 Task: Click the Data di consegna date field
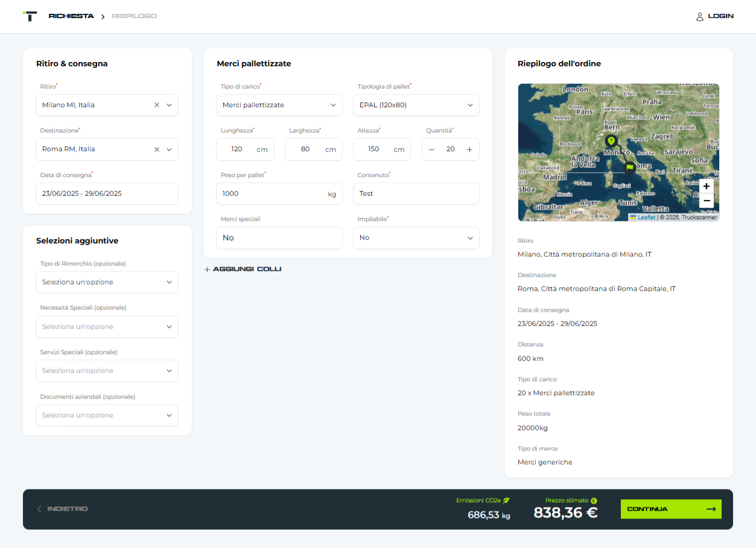pos(107,194)
